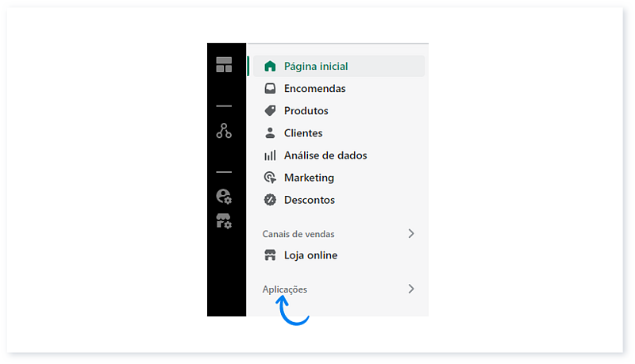Click the Aplicações heading
This screenshot has width=635, height=364.
pyautogui.click(x=285, y=289)
